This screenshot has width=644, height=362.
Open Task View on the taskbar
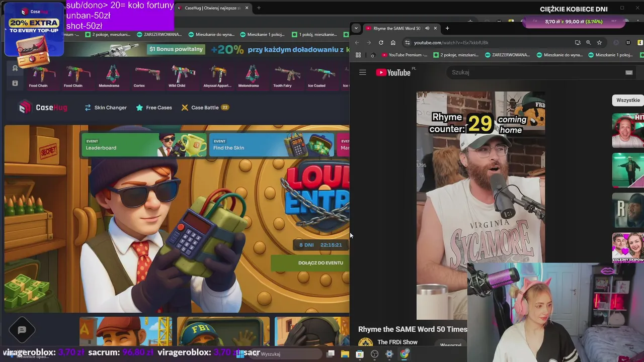pos(331,354)
